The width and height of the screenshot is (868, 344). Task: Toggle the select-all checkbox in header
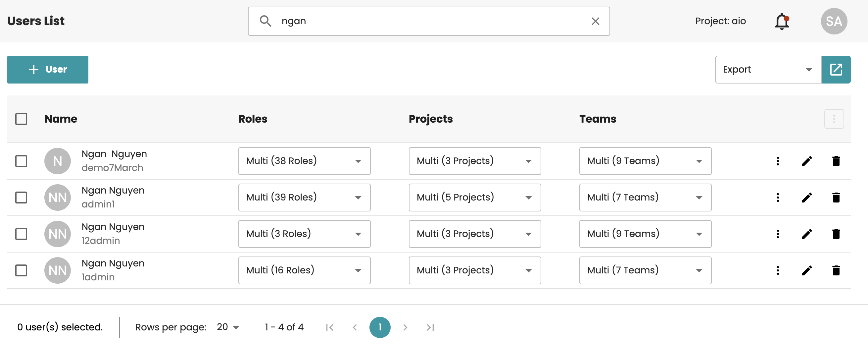pos(21,119)
